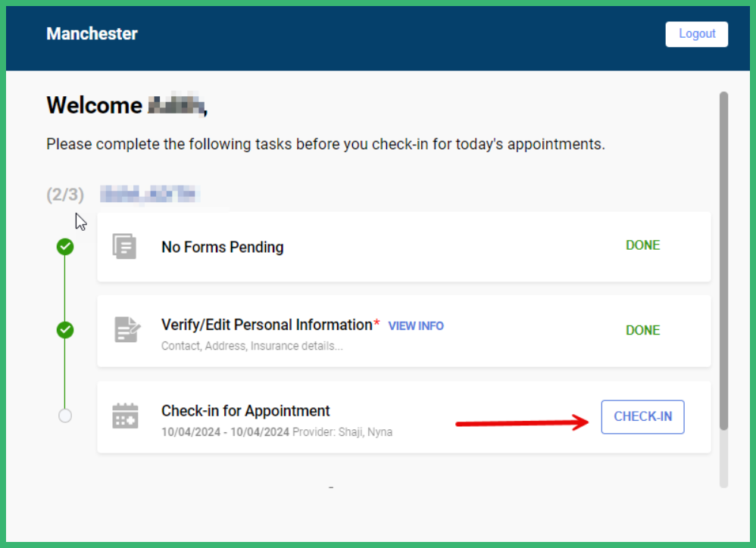Click DONE status for No Forms Pending
The height and width of the screenshot is (548, 756).
click(x=642, y=245)
